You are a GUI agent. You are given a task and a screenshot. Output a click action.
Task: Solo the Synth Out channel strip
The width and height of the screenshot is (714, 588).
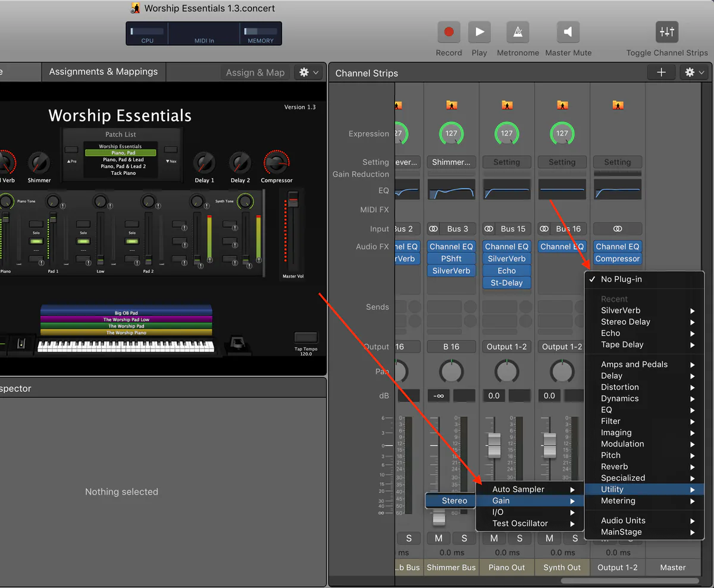tap(575, 538)
